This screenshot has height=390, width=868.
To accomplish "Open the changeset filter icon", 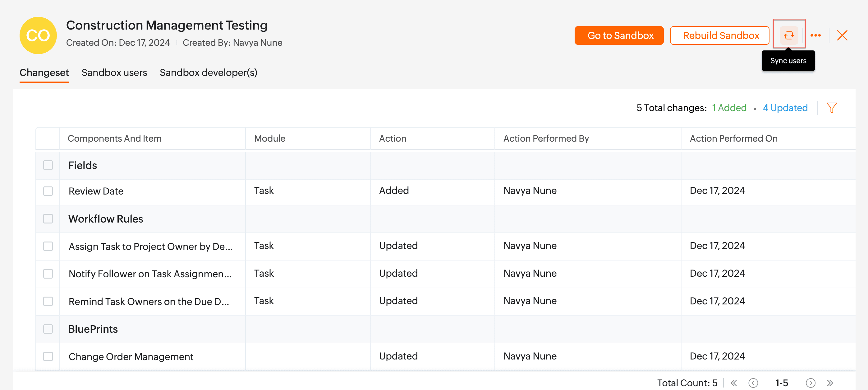I will [831, 108].
